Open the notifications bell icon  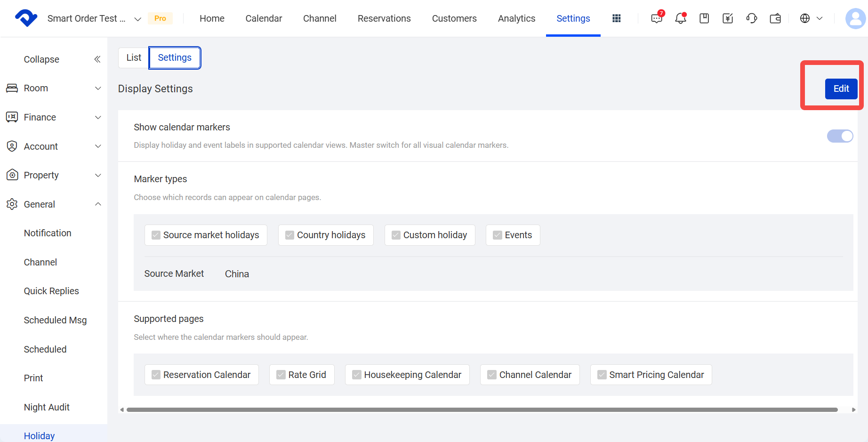point(680,18)
